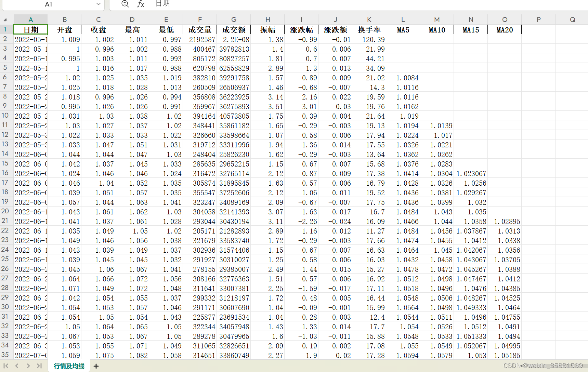Select column K containing 换手率 data

369,19
